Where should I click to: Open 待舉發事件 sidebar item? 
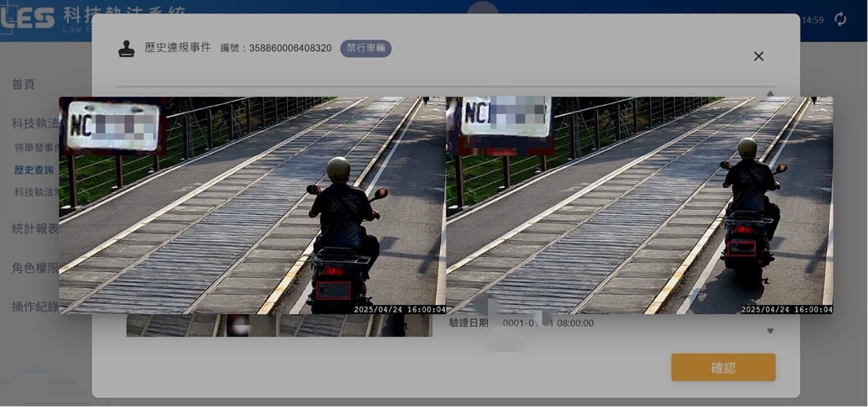[36, 148]
